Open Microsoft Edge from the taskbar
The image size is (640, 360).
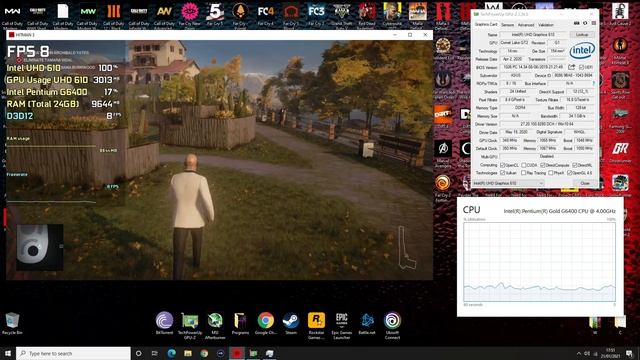pos(171,353)
